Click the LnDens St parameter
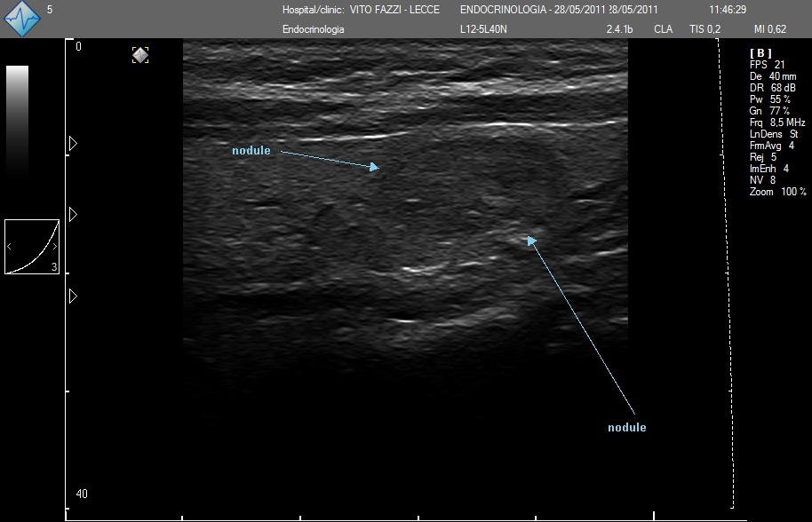This screenshot has height=522, width=812. (x=774, y=134)
